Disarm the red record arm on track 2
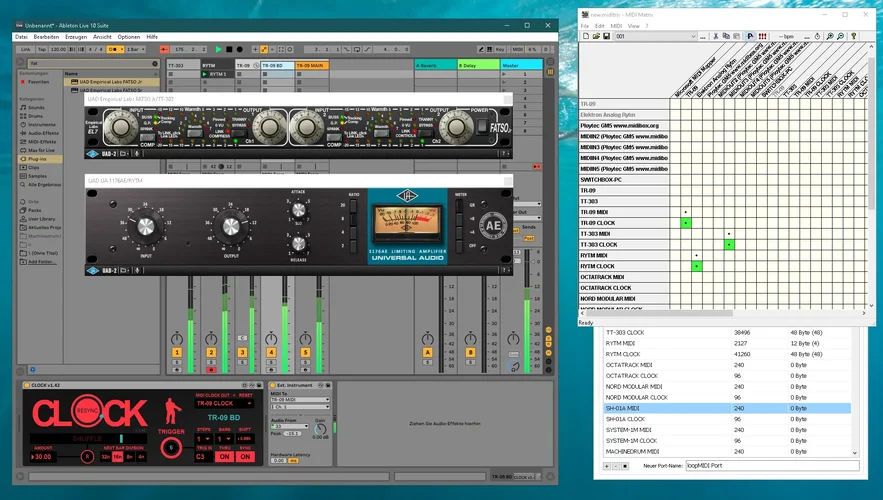The image size is (883, 500). 211,370
